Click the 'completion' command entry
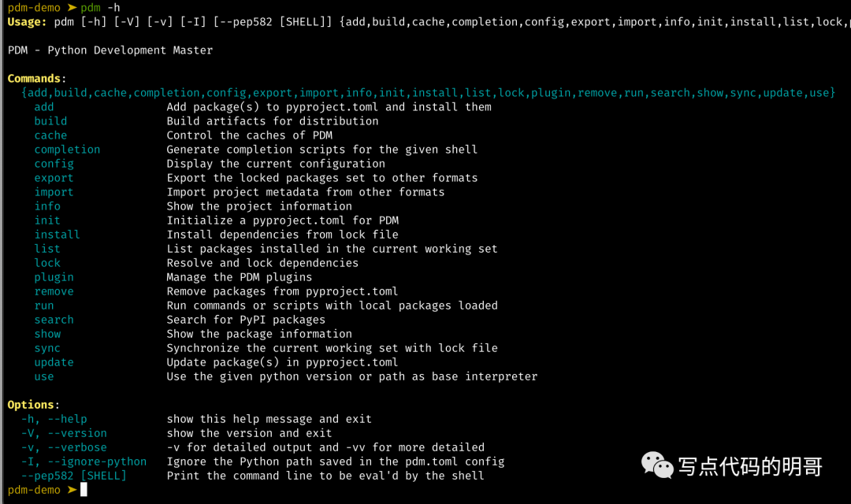The width and height of the screenshot is (851, 504). pyautogui.click(x=67, y=150)
